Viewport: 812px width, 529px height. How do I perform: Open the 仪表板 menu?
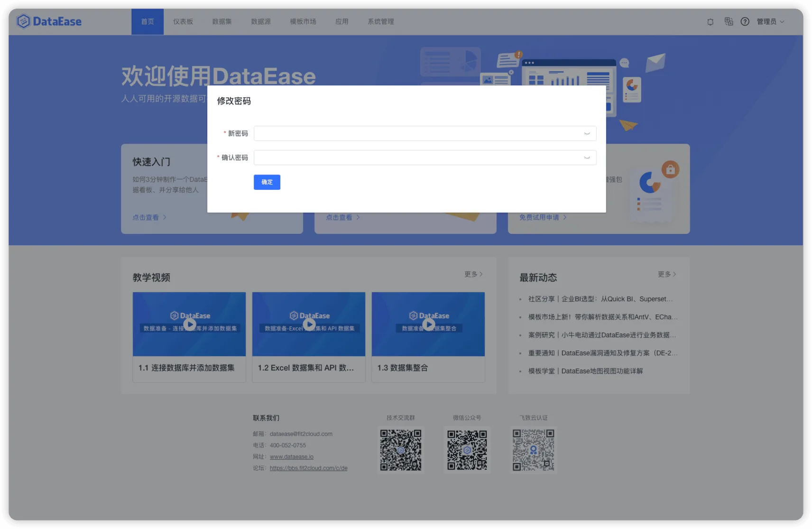183,21
